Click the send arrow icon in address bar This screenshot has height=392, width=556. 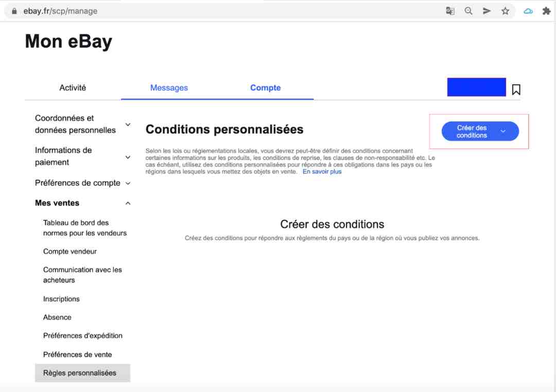[x=487, y=11]
